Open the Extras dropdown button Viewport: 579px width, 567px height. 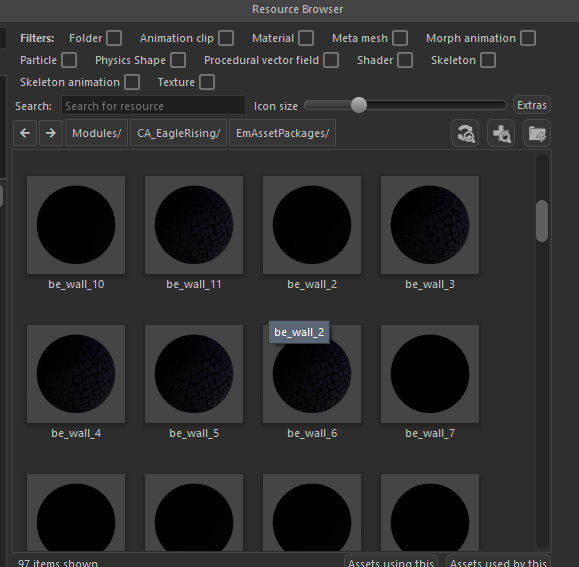[x=532, y=105]
